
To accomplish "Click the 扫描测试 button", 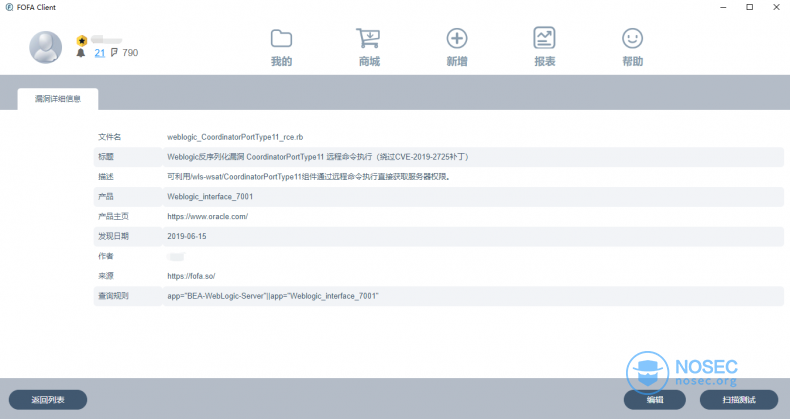I will [x=739, y=400].
